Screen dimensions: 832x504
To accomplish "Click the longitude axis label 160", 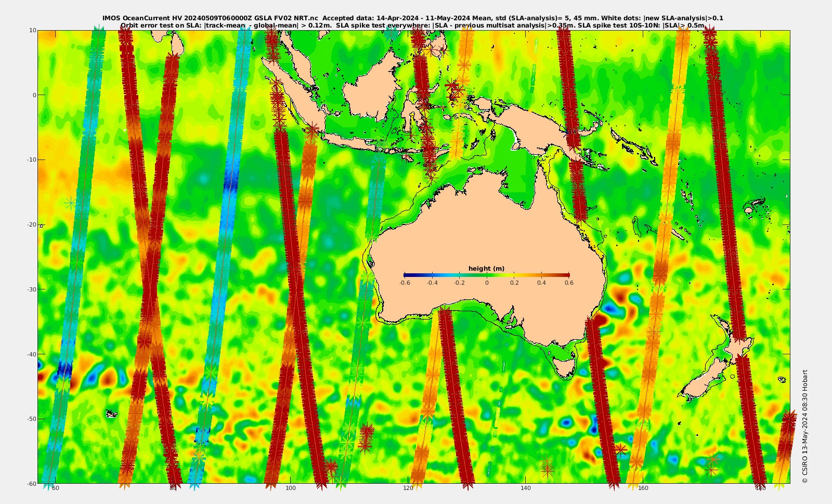I will coord(643,488).
